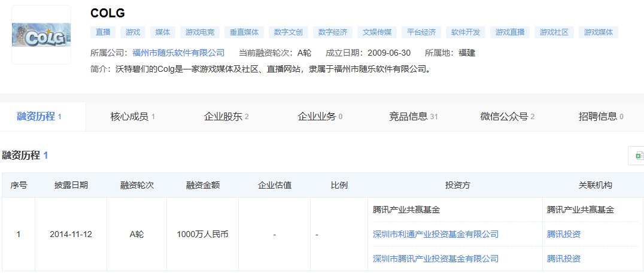This screenshot has width=644, height=273.
Task: Open 腾讯投资 link in 深圳市腾讯产业 row
Action: click(564, 259)
